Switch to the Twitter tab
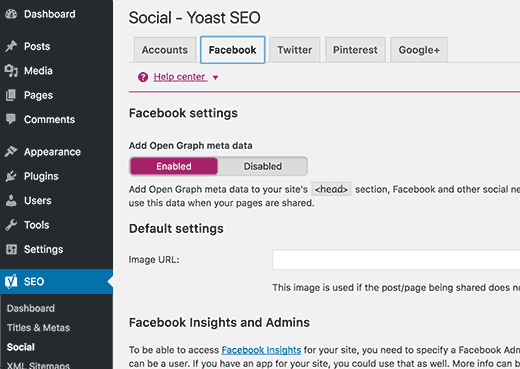The image size is (520, 369). coord(295,50)
